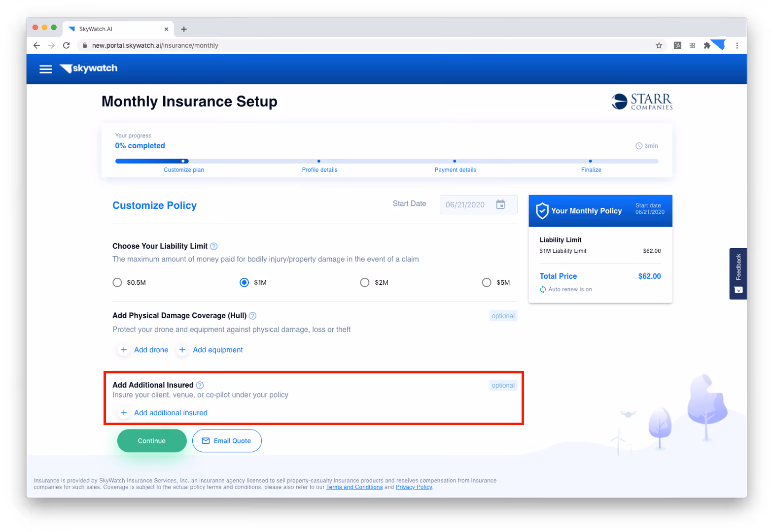Open the Chrome three-dot menu

(737, 45)
